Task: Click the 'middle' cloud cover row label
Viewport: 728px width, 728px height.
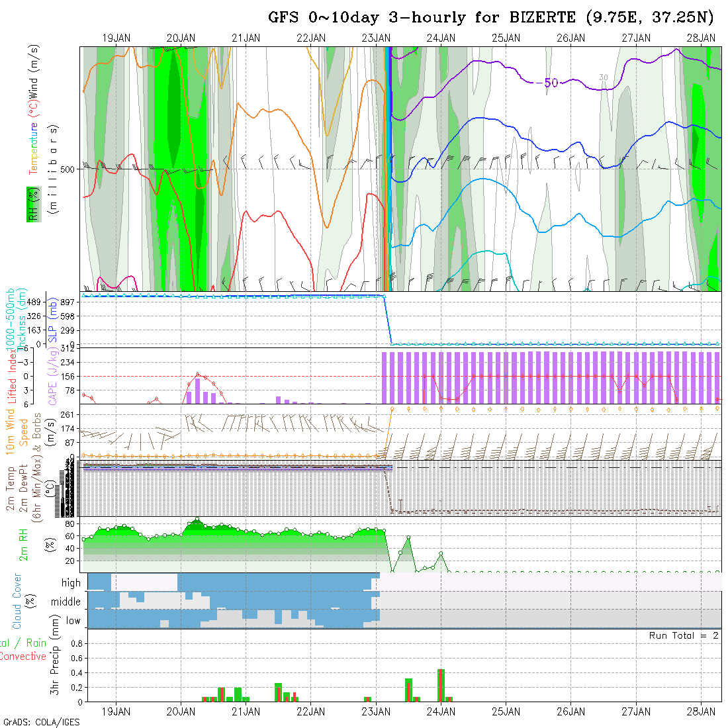Action: (x=66, y=602)
